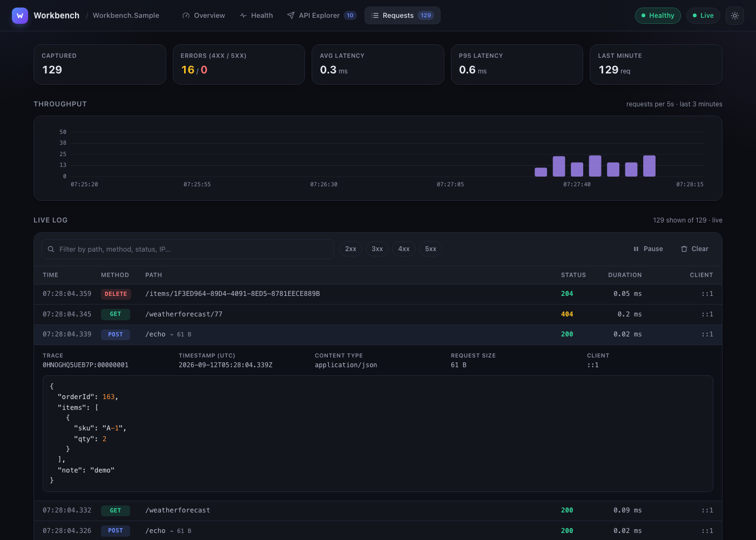Image resolution: width=756 pixels, height=540 pixels.
Task: Click the trace ID 0HNOGHQ5UEB7P:00000001
Action: (x=85, y=365)
